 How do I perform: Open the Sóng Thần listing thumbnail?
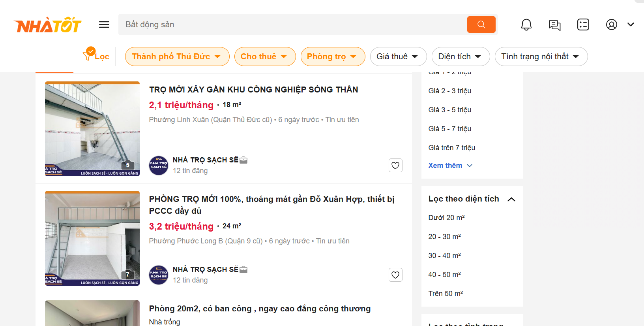pos(92,129)
